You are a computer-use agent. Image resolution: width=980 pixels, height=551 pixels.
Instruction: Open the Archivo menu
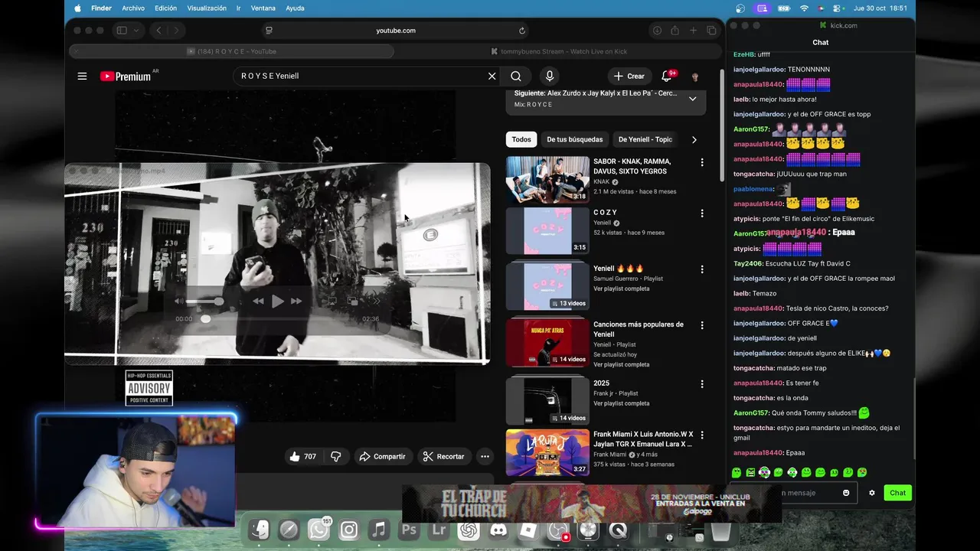tap(133, 8)
